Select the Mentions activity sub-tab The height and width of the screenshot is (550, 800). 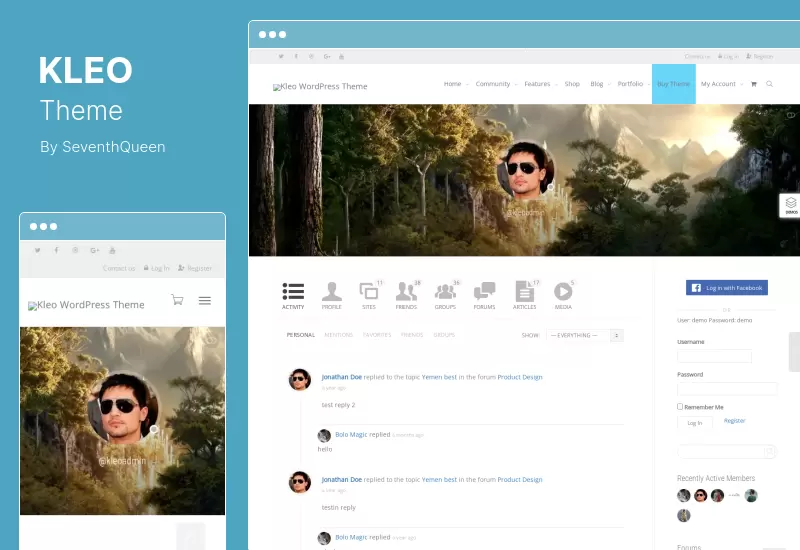coord(339,335)
